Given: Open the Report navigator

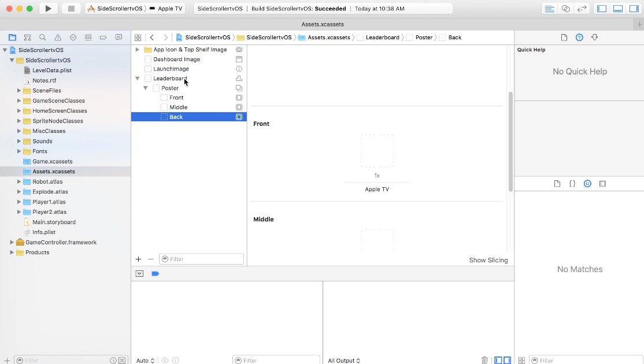Looking at the screenshot, I should pyautogui.click(x=119, y=37).
